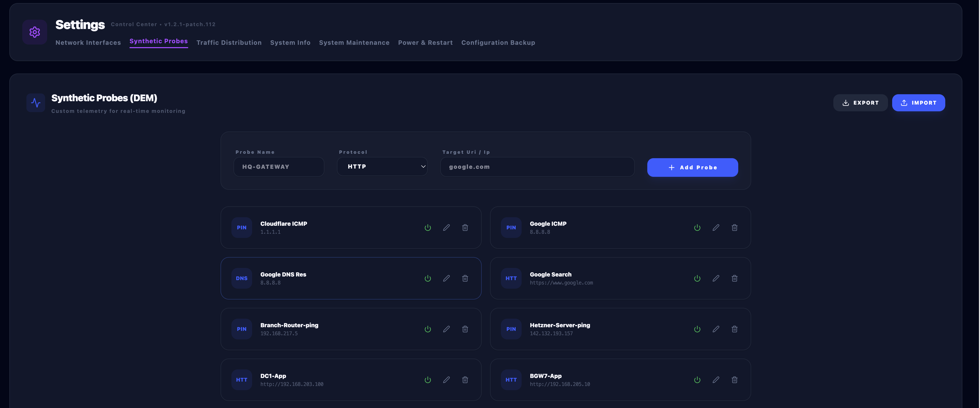Delete the Google DNS Res probe
Image resolution: width=980 pixels, height=408 pixels.
[465, 278]
